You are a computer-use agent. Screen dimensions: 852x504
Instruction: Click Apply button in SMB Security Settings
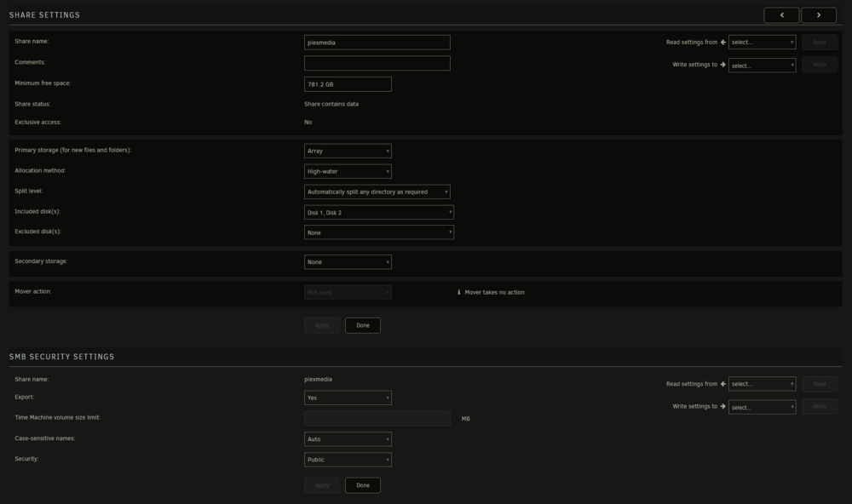click(x=322, y=485)
